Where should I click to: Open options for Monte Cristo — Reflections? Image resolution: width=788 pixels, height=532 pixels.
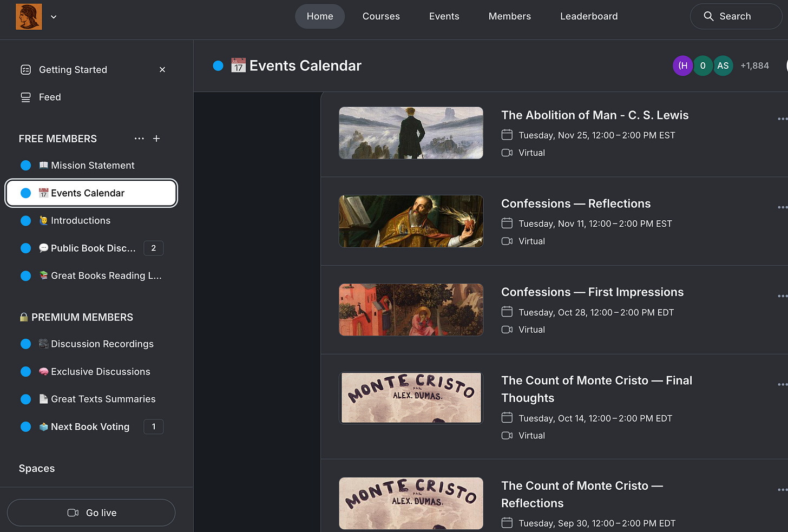(x=783, y=490)
